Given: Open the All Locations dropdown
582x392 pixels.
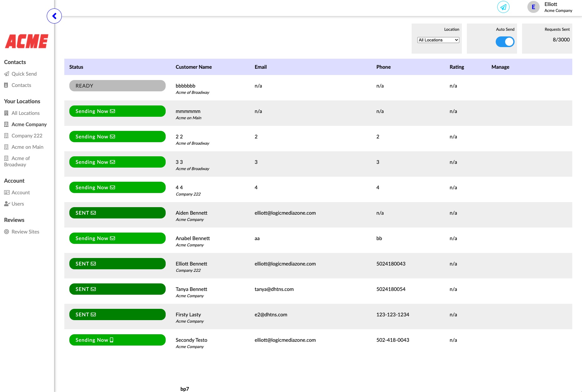Looking at the screenshot, I should pyautogui.click(x=438, y=40).
